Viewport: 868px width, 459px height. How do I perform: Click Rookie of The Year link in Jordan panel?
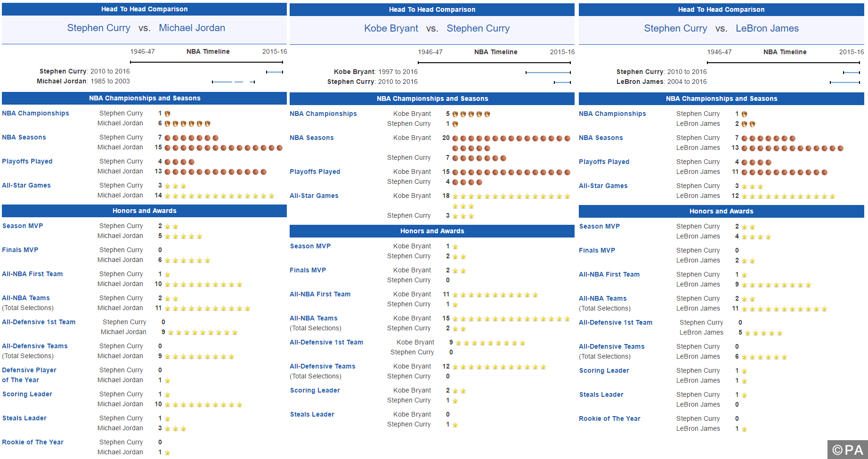32,442
